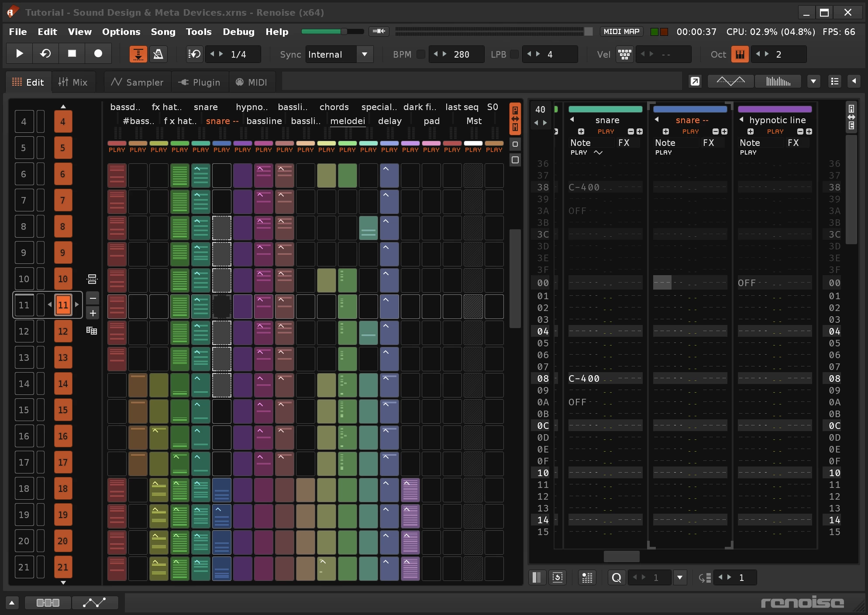Click the spectrum analyzer icon
Image resolution: width=868 pixels, height=615 pixels.
click(x=778, y=81)
